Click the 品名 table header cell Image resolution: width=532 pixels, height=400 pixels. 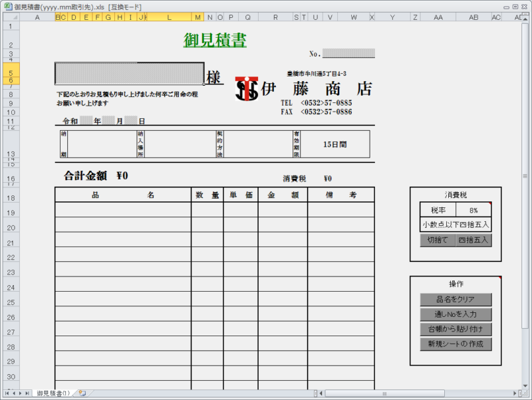coord(123,195)
